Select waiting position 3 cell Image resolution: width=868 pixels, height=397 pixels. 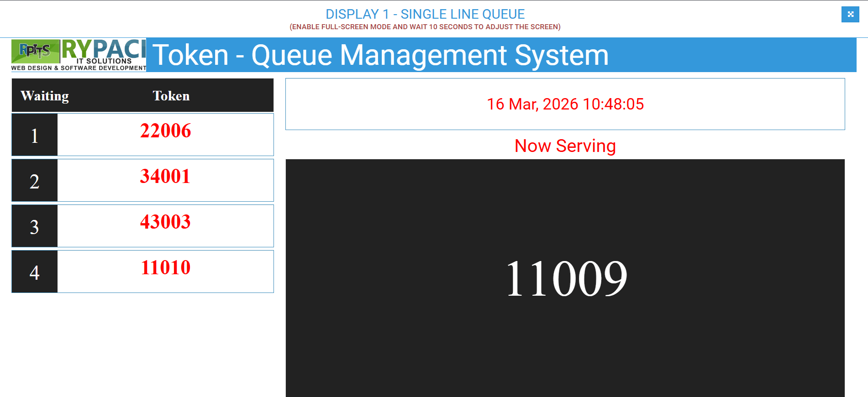[x=35, y=227]
